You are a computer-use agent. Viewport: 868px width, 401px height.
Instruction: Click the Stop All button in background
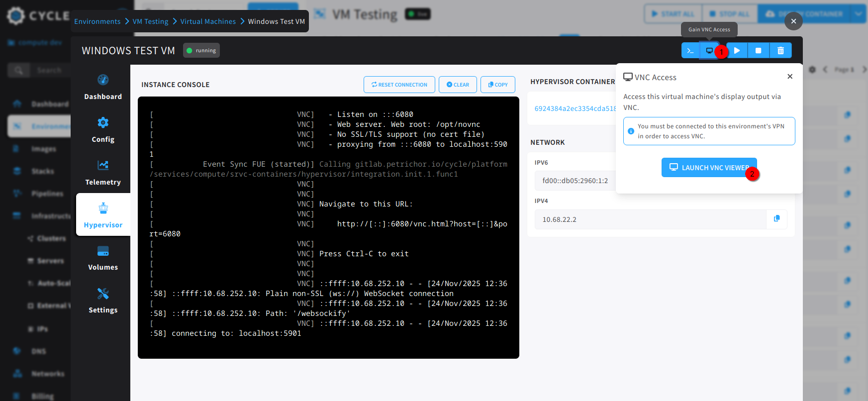tap(730, 14)
